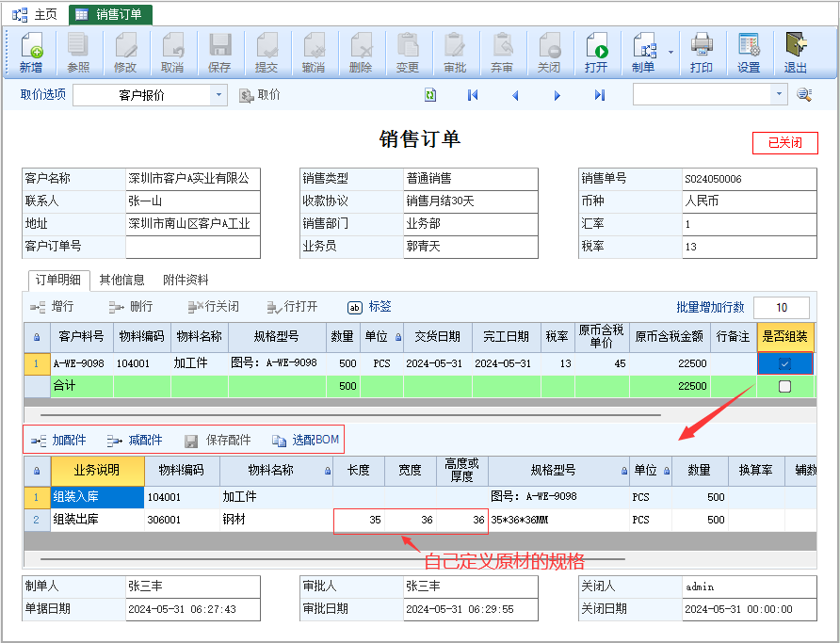The height and width of the screenshot is (643, 840).
Task: Click the 批量增加行数 input field
Action: (x=781, y=307)
